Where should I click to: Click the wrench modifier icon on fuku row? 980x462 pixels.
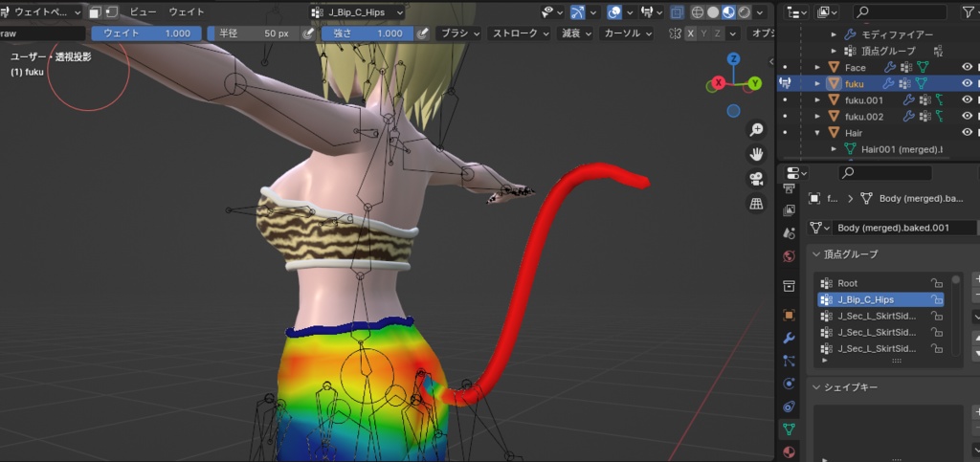(x=888, y=83)
